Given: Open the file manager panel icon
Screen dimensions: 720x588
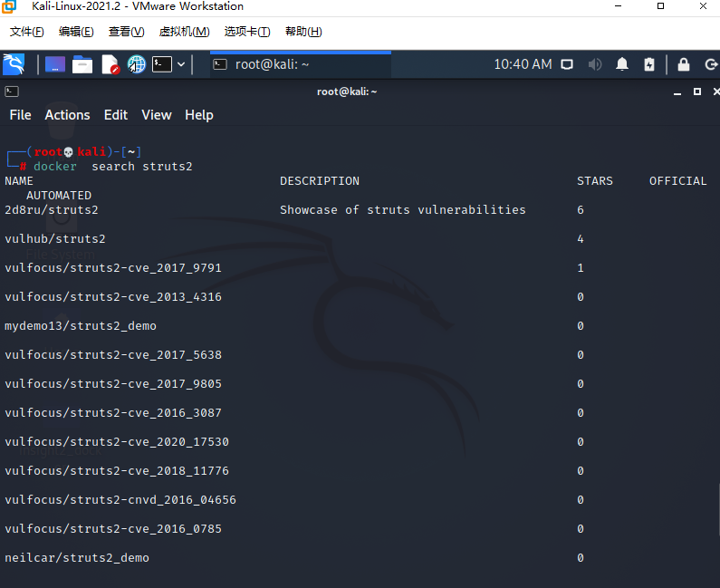Looking at the screenshot, I should click(82, 64).
